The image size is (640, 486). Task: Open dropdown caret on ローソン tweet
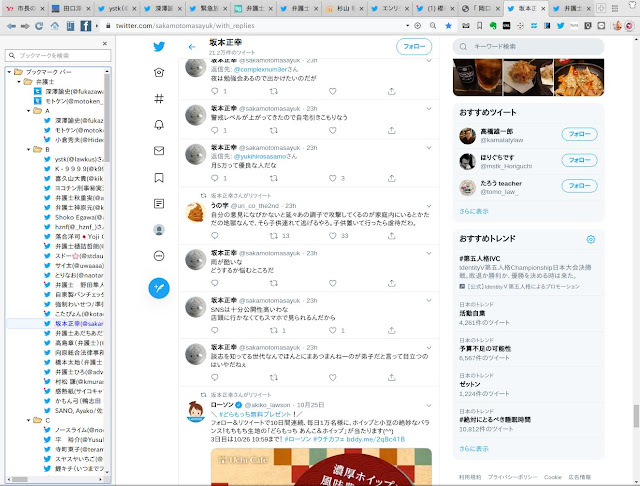pos(429,405)
